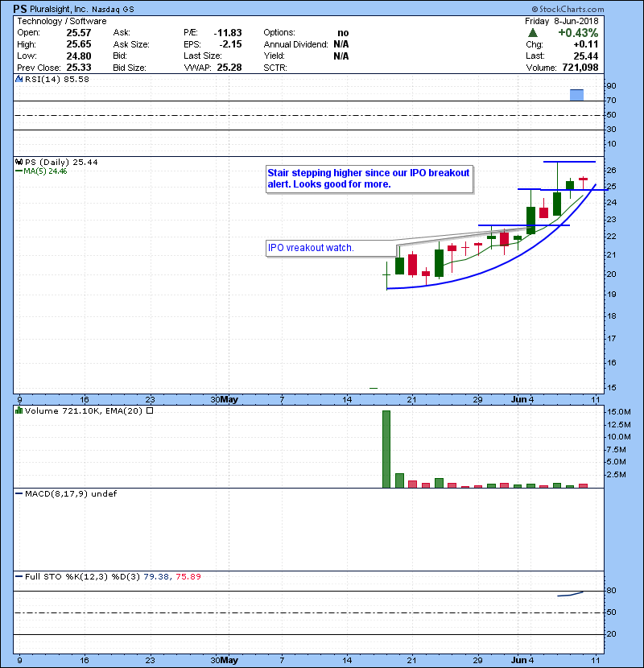Click the blue stochastic %K value 79.38
Viewport: 644px width, 668px height.
tap(156, 576)
